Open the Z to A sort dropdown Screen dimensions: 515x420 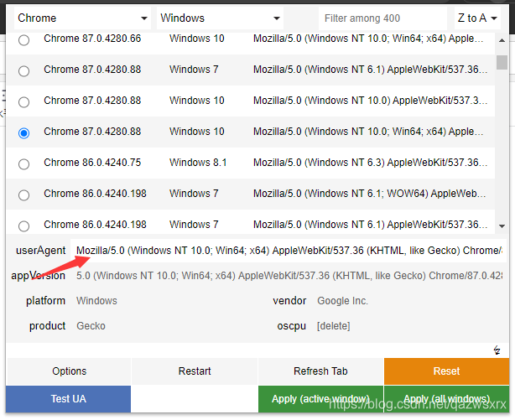[x=477, y=18]
